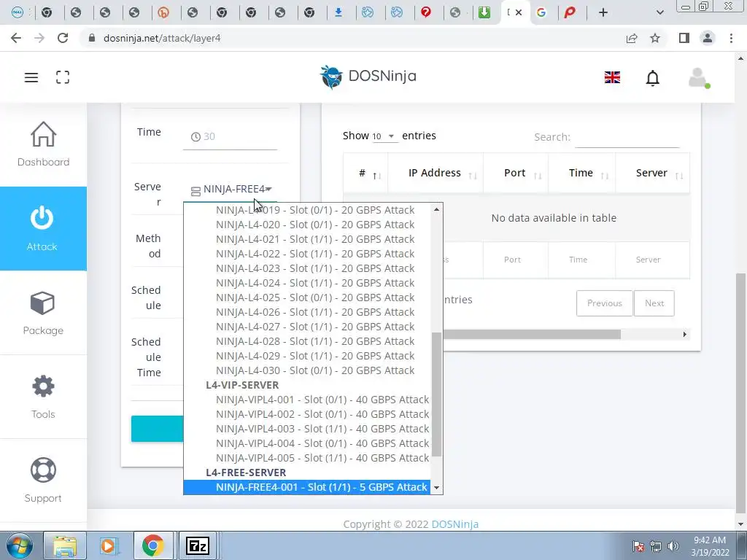Sort table by IP Address column

(436, 173)
